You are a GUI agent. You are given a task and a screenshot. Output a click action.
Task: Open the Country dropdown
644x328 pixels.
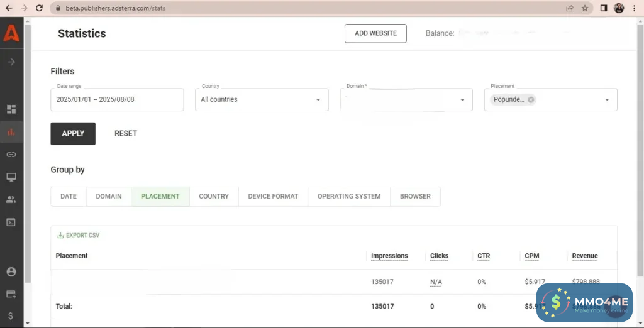(x=262, y=100)
